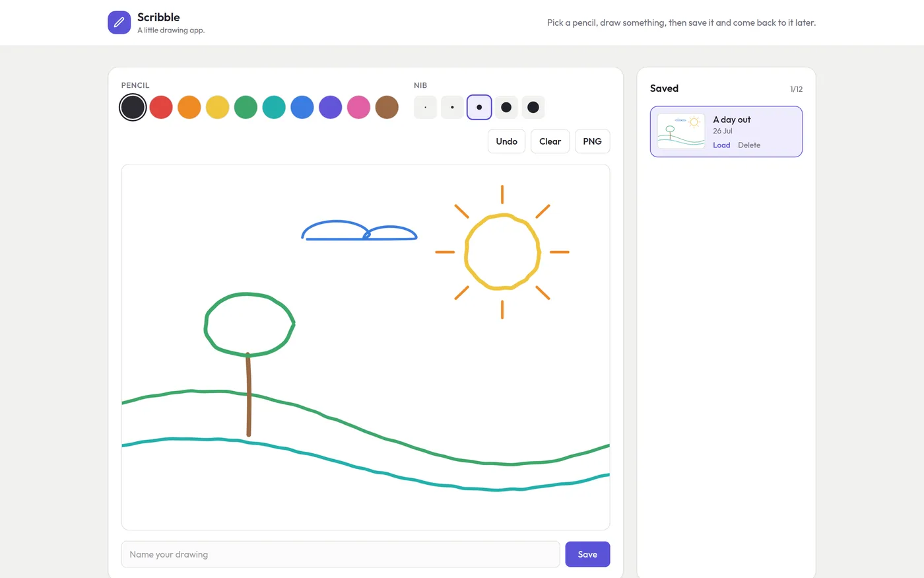This screenshot has height=578, width=924.
Task: Select the orange pencil color
Action: pyautogui.click(x=189, y=107)
